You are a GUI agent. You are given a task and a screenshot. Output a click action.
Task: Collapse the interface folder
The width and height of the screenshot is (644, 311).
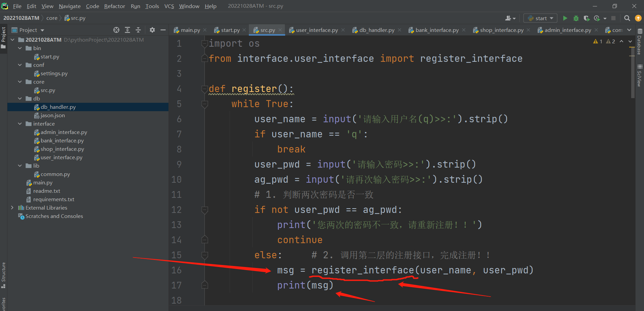(20, 124)
